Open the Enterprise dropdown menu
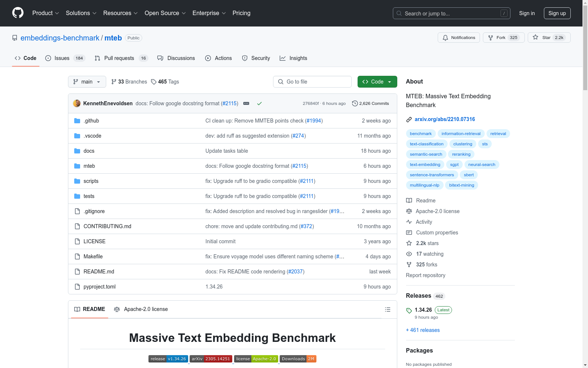The image size is (588, 368). (x=209, y=13)
